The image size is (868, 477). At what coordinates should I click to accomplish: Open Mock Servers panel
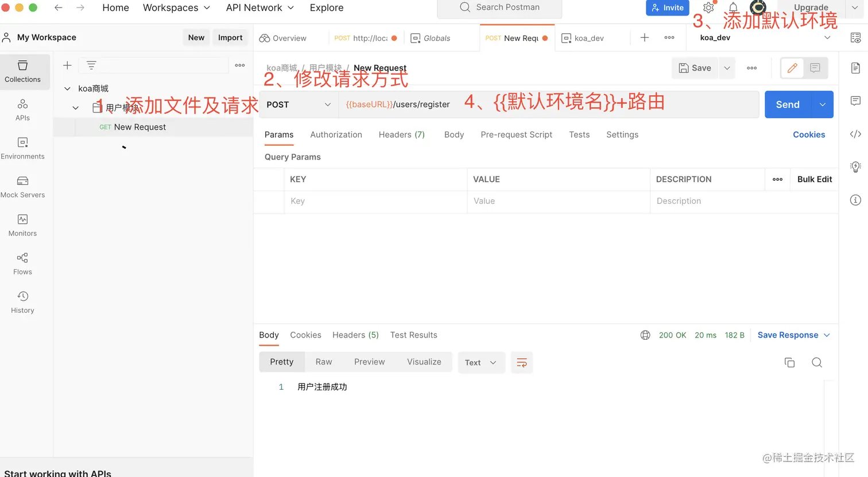coord(22,187)
